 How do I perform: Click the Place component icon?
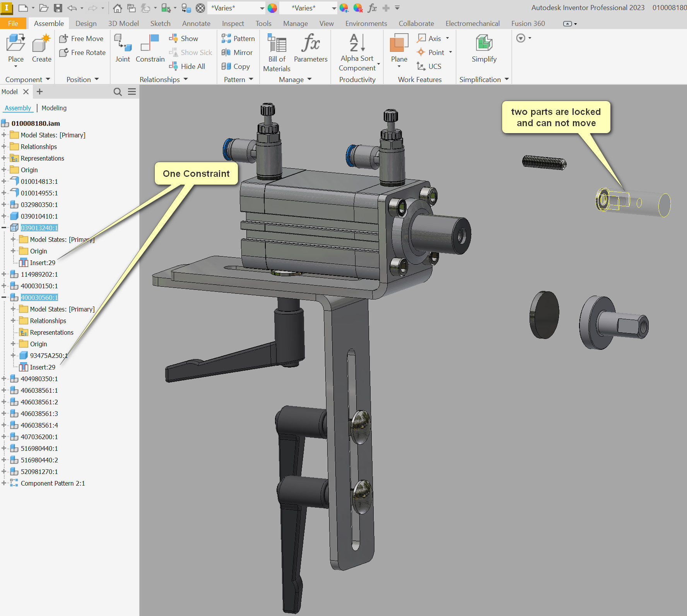pos(15,43)
